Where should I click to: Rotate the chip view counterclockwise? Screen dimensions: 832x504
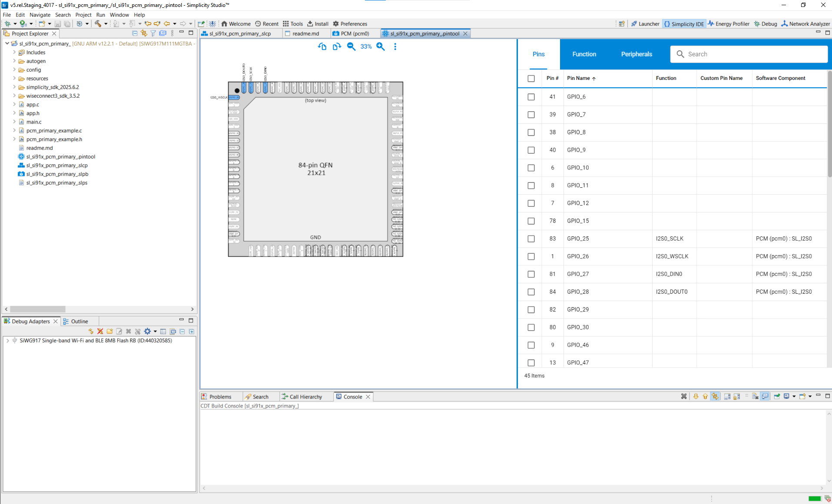click(322, 46)
